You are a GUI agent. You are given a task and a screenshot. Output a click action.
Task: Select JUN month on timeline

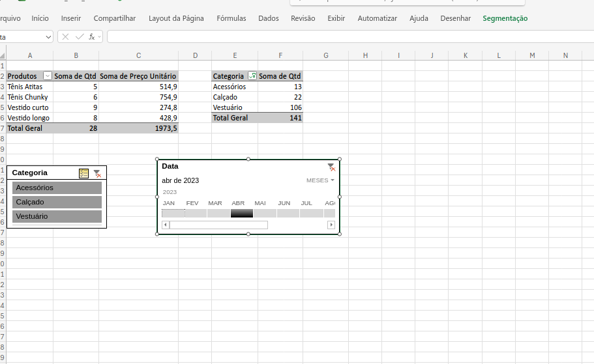point(288,213)
